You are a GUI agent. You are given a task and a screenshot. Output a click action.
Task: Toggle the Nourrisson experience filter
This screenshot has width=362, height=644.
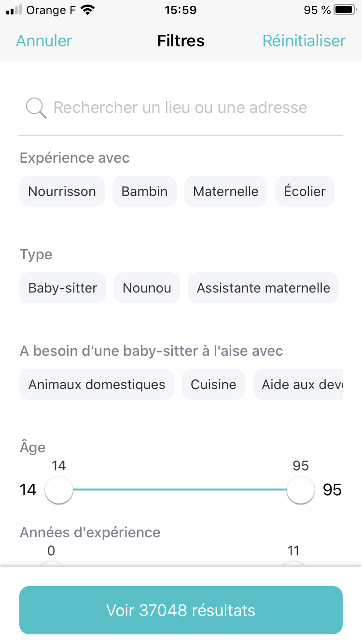point(62,191)
